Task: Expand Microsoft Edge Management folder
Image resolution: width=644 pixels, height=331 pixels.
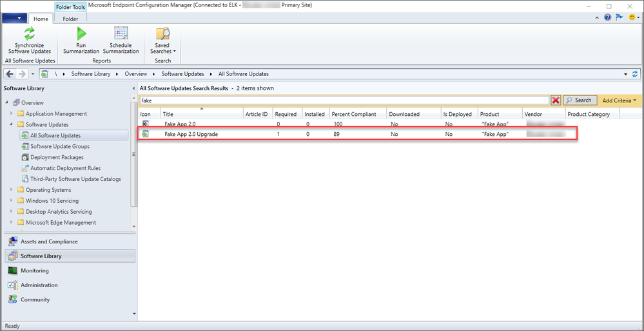Action: (x=12, y=223)
